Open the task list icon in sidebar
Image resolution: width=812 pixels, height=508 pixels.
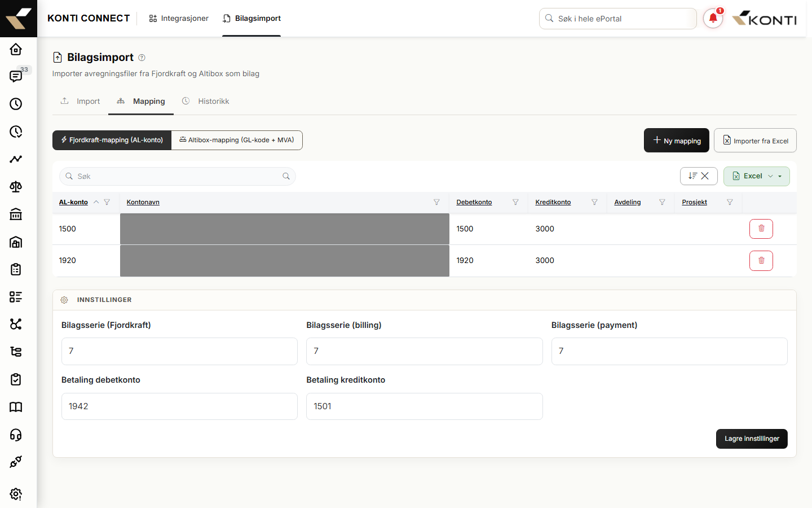(16, 297)
